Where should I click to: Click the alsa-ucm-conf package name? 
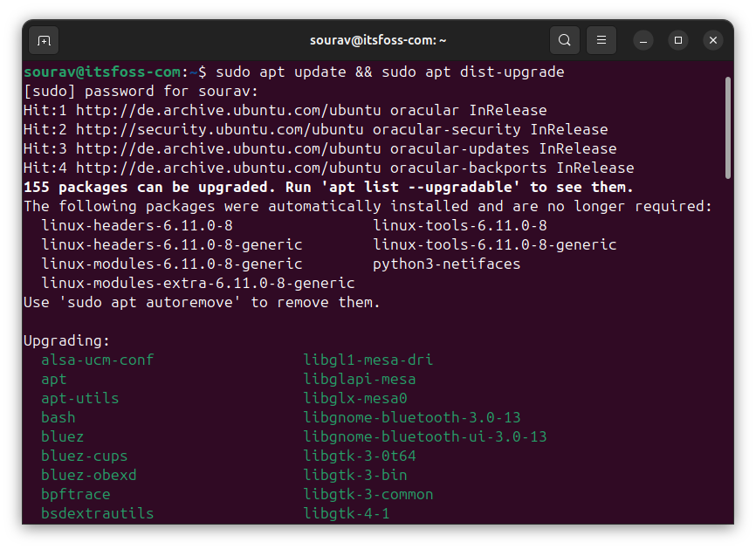97,360
